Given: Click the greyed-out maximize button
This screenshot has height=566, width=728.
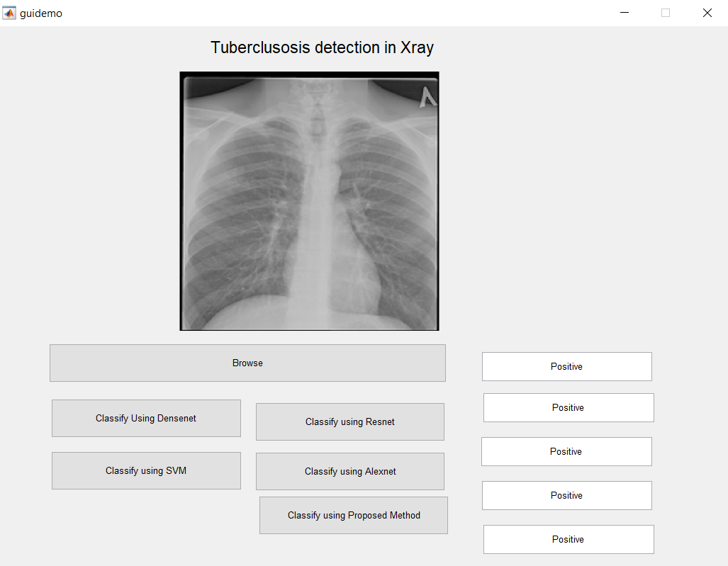Looking at the screenshot, I should [x=666, y=13].
